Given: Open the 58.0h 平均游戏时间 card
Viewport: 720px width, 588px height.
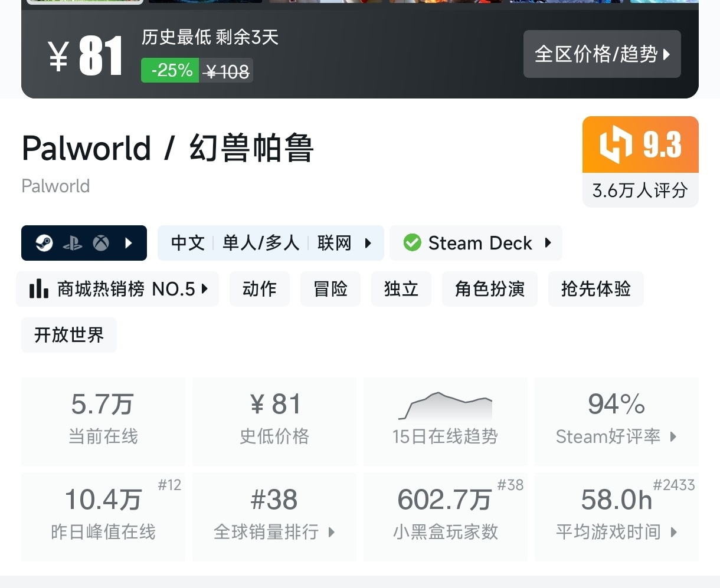Looking at the screenshot, I should tap(617, 517).
